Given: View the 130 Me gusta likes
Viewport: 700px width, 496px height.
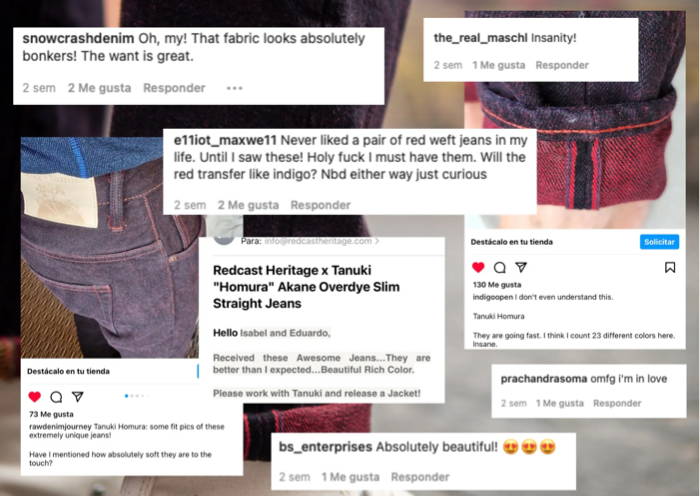Looking at the screenshot, I should [497, 285].
